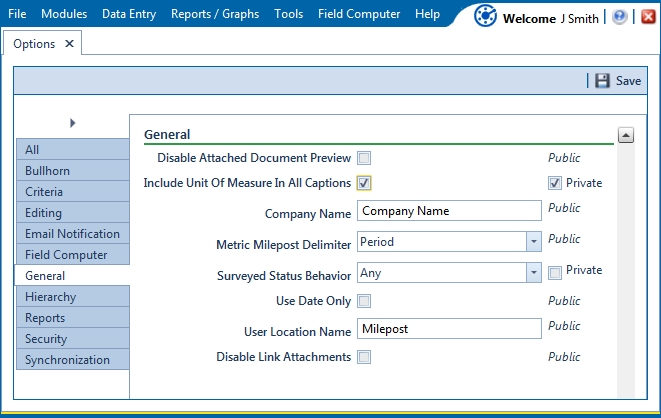Select the Security options category

coord(73,339)
